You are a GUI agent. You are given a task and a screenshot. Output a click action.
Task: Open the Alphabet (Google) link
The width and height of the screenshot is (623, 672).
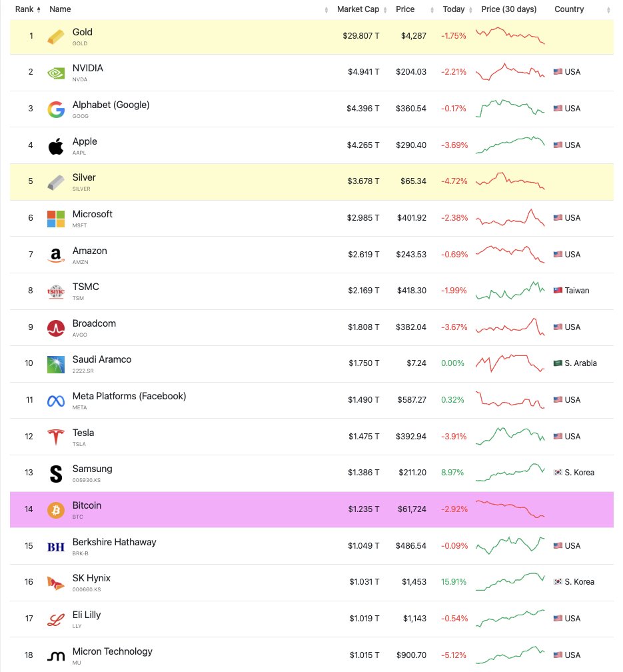111,105
